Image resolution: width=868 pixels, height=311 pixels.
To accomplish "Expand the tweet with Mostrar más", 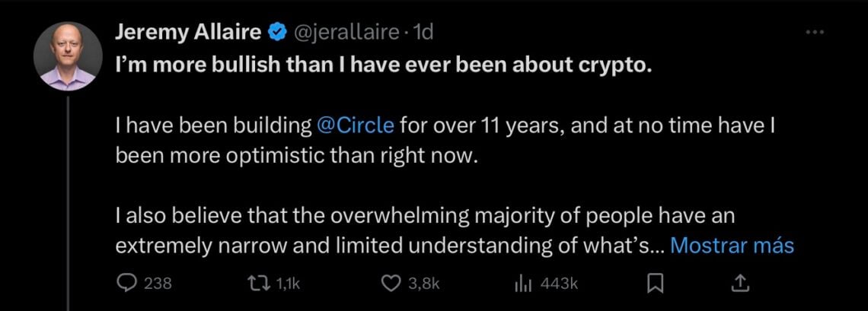I will click(732, 246).
